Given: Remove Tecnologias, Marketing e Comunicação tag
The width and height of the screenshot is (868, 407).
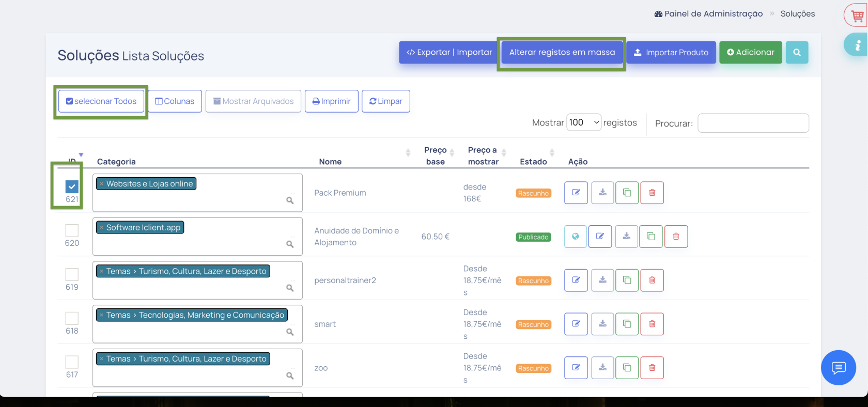Looking at the screenshot, I should (102, 315).
